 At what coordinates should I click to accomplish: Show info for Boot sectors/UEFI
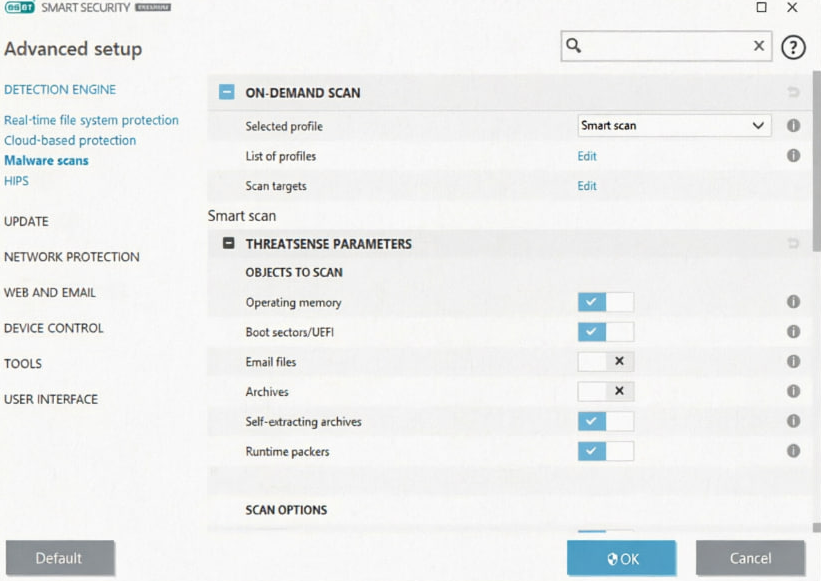793,331
